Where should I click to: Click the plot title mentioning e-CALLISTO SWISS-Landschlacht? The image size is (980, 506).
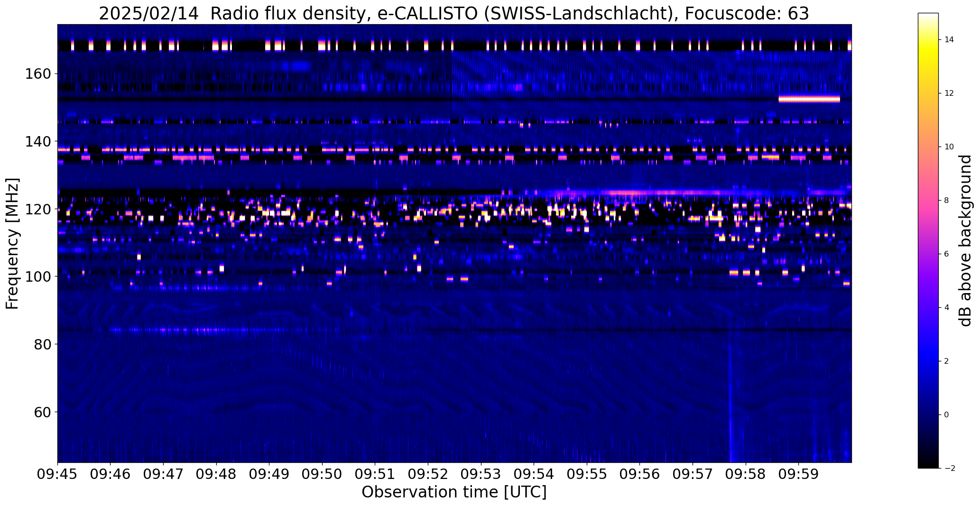click(453, 13)
